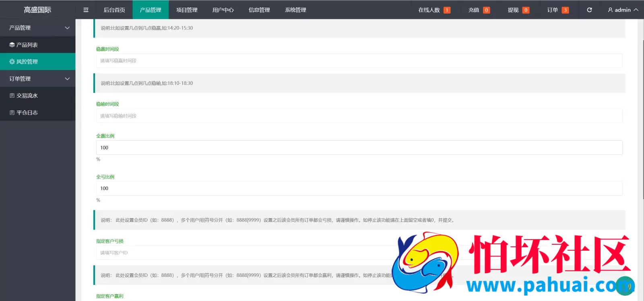Click the 订单 link in header
Image resolution: width=644 pixels, height=301 pixels.
pos(553,10)
